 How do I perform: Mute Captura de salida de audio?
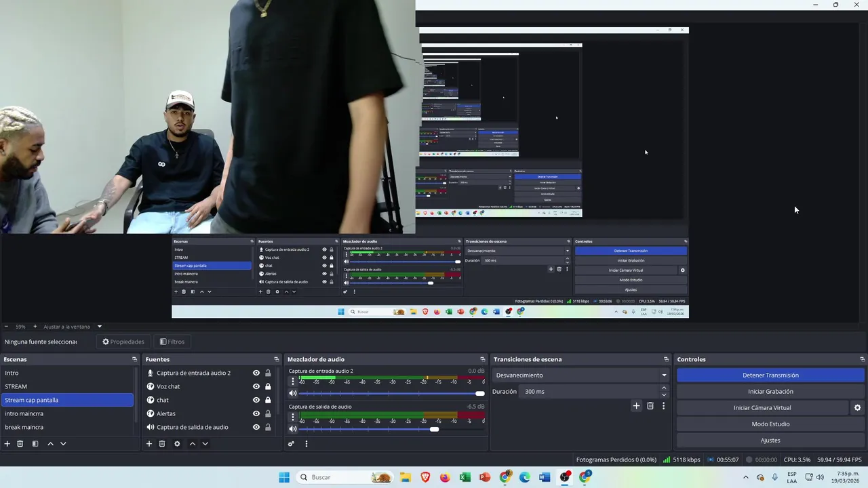tap(293, 429)
